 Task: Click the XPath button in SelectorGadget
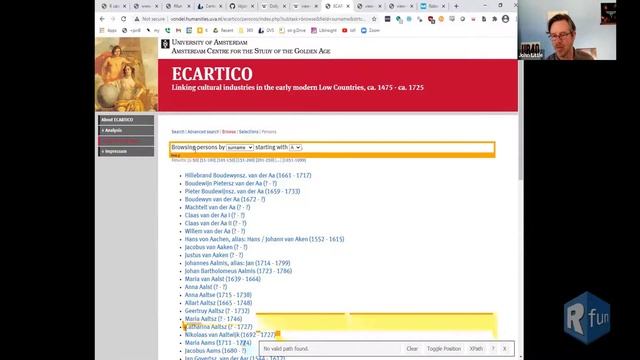pyautogui.click(x=476, y=349)
